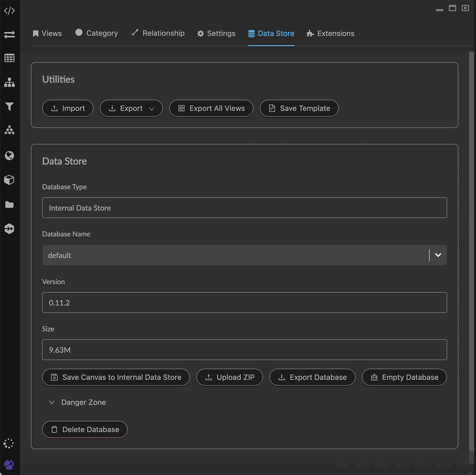Select the 3D cube icon in the sidebar
The image size is (476, 475).
pyautogui.click(x=9, y=180)
